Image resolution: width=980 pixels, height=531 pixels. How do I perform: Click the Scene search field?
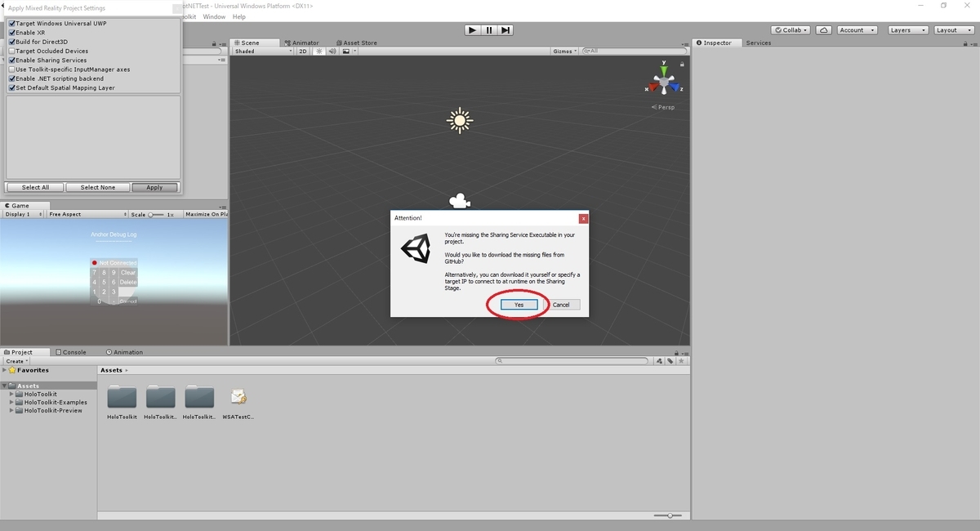coord(636,51)
